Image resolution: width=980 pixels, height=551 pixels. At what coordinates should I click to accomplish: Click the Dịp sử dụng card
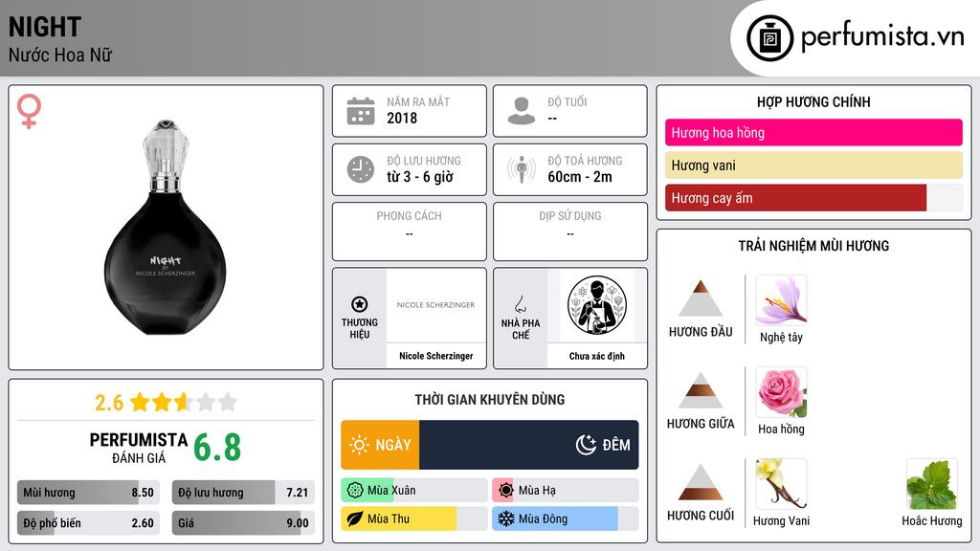click(x=570, y=231)
